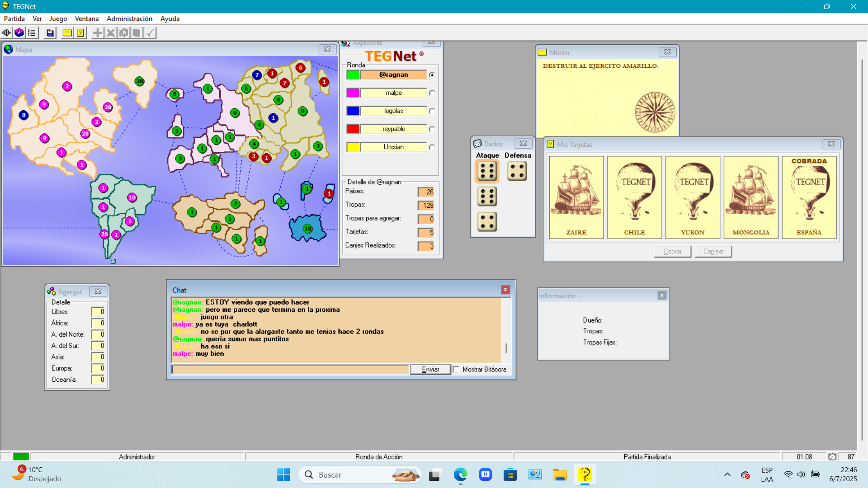
Task: Click the TEGNet taskbar icon
Action: click(x=585, y=475)
